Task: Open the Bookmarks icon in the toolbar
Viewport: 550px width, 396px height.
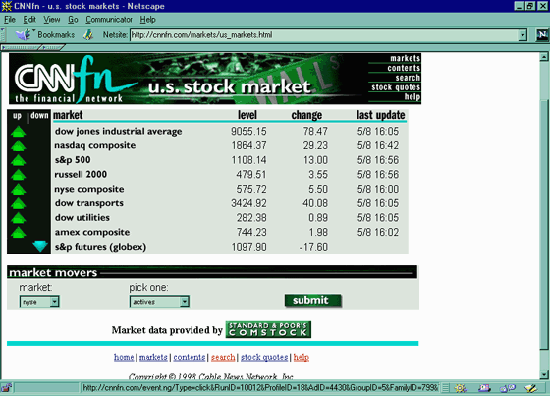Action: point(23,34)
